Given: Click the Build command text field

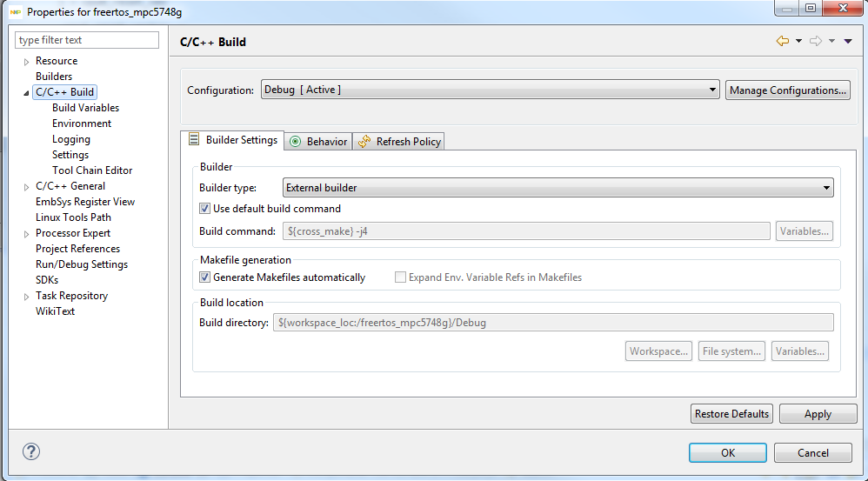Looking at the screenshot, I should click(x=526, y=230).
